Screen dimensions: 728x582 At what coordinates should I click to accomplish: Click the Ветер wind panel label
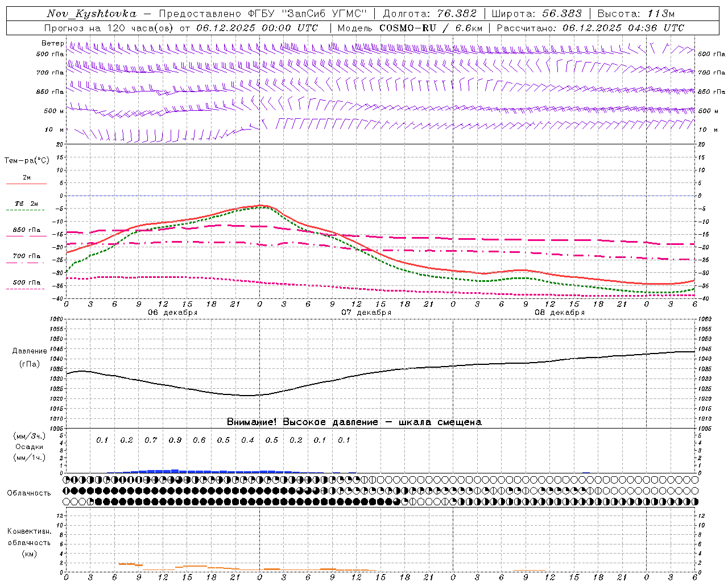click(52, 43)
